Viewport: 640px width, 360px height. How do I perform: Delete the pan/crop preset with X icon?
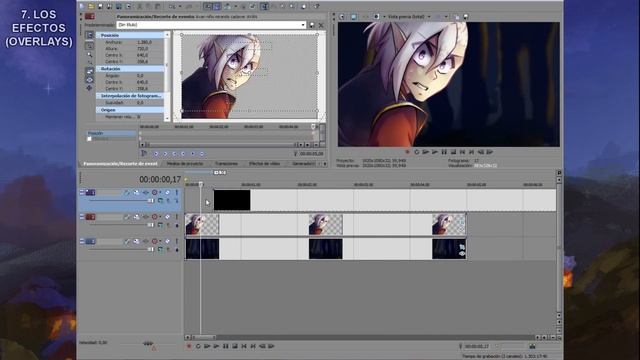321,25
